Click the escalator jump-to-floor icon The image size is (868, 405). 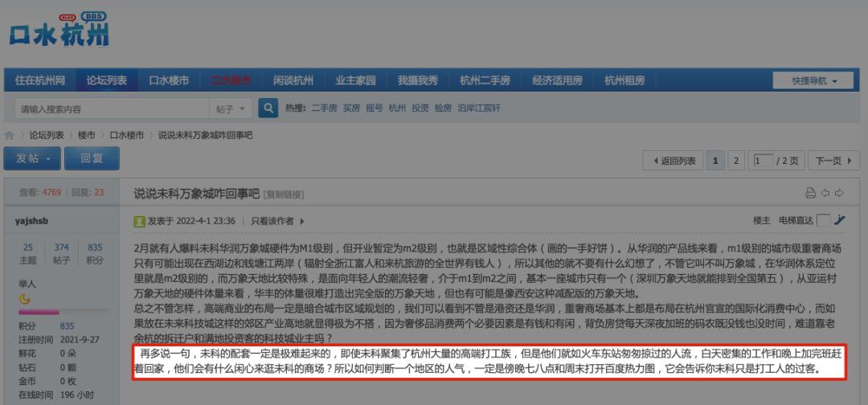[x=840, y=220]
